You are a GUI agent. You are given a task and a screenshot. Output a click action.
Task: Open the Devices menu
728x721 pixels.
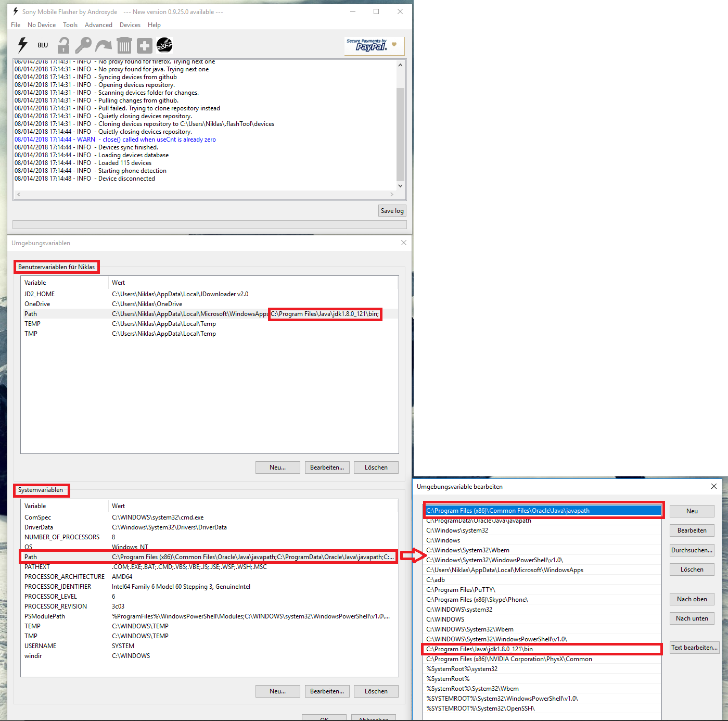click(x=130, y=25)
